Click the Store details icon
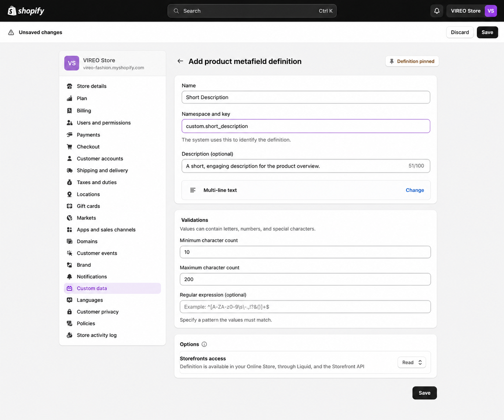Image resolution: width=504 pixels, height=420 pixels. coord(69,86)
